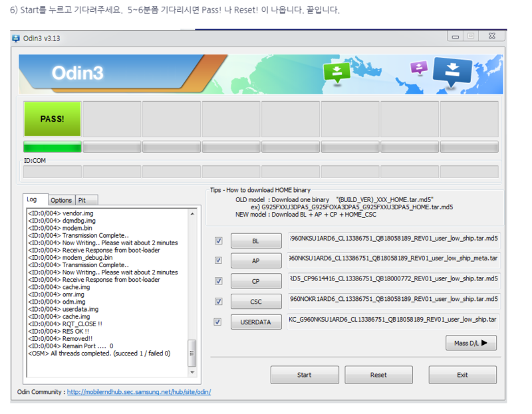Click the log line 'userdata.img'
The height and width of the screenshot is (414, 532).
[x=63, y=309]
